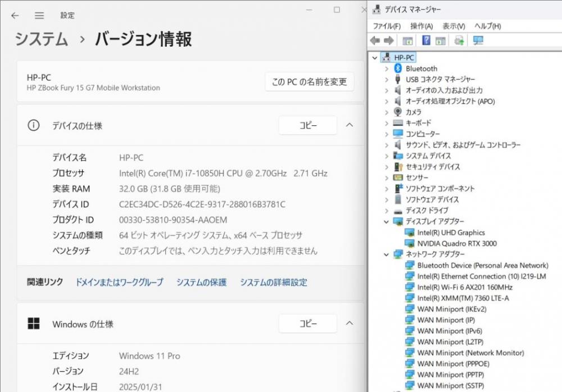This screenshot has height=392, width=562.
Task: Copy device specifications with コピー button
Action: coord(308,125)
